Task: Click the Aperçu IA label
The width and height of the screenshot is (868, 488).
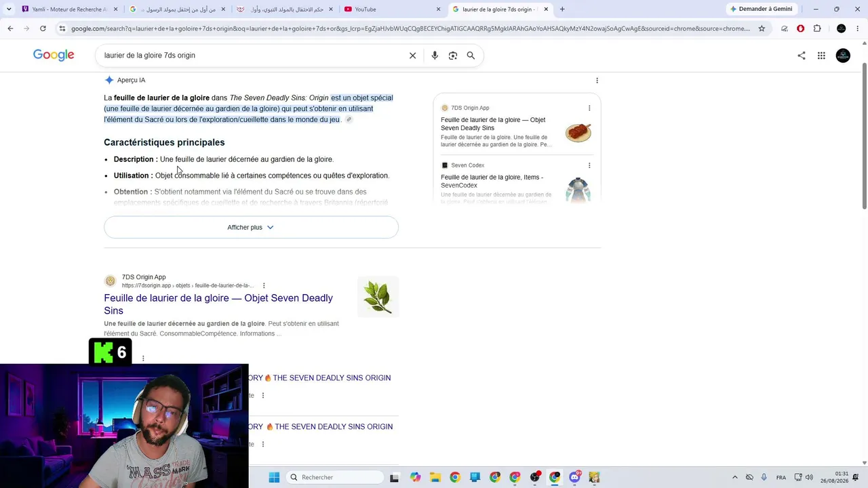Action: (x=131, y=80)
